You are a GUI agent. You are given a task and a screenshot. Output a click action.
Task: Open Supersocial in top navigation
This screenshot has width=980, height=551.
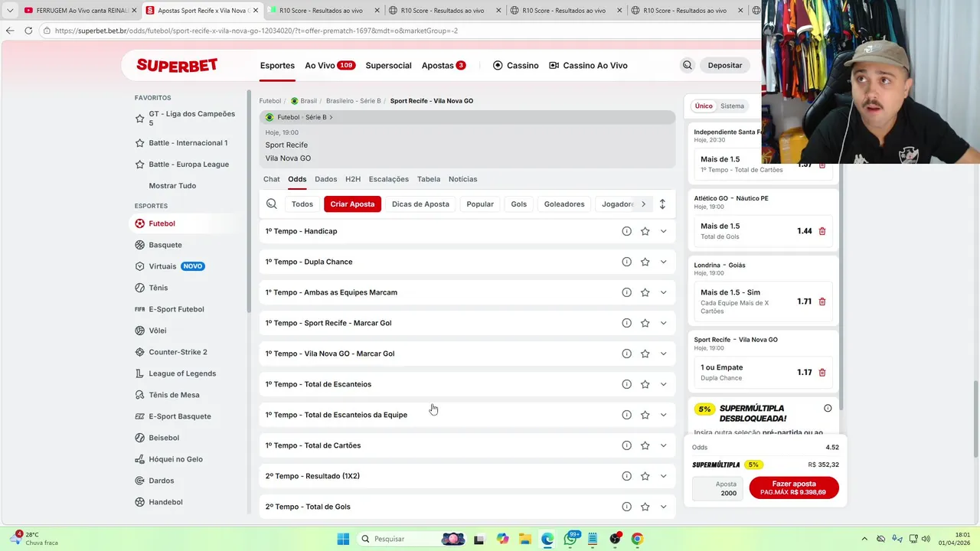pyautogui.click(x=388, y=65)
